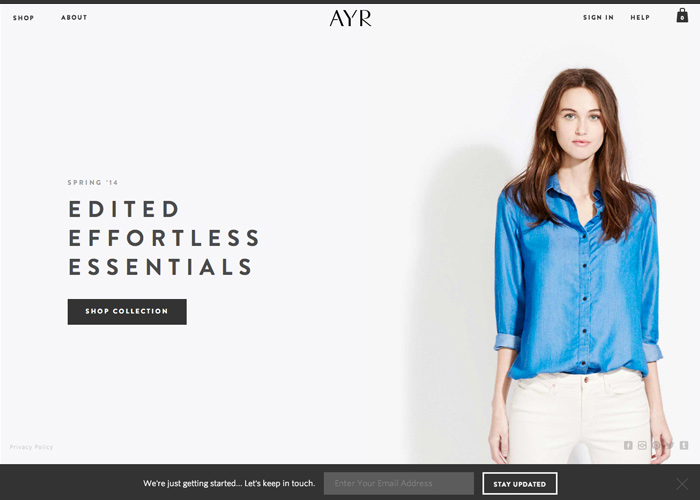700x500 pixels.
Task: Go to Sign In
Action: 598,17
